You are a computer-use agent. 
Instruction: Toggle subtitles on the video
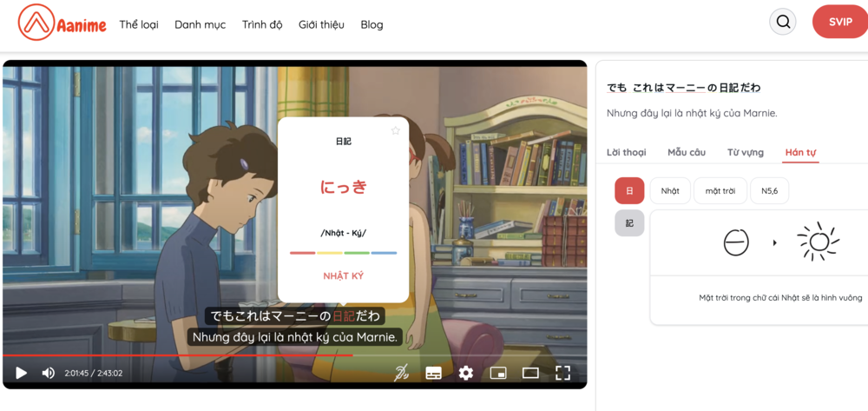[x=434, y=373]
